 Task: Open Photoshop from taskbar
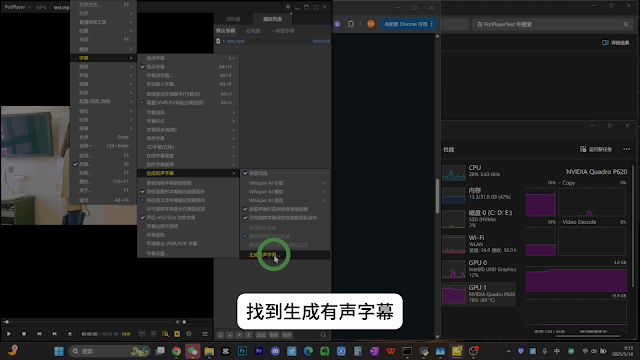pyautogui.click(x=242, y=351)
